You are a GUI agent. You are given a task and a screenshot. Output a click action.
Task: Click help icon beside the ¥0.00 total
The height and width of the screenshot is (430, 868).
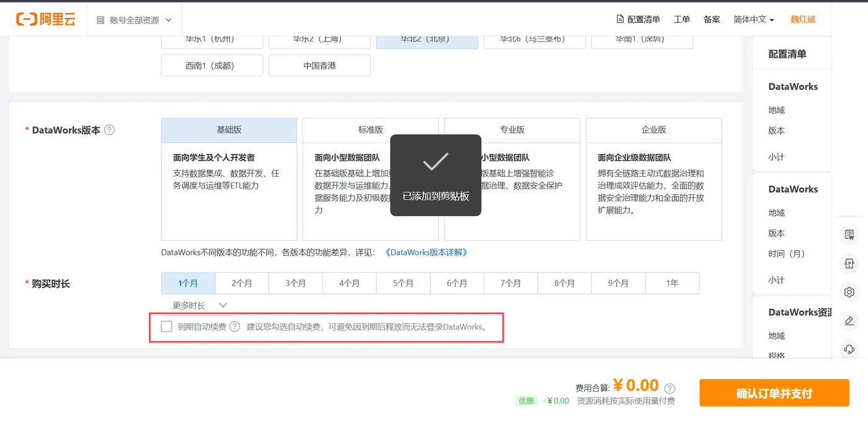pyautogui.click(x=670, y=388)
